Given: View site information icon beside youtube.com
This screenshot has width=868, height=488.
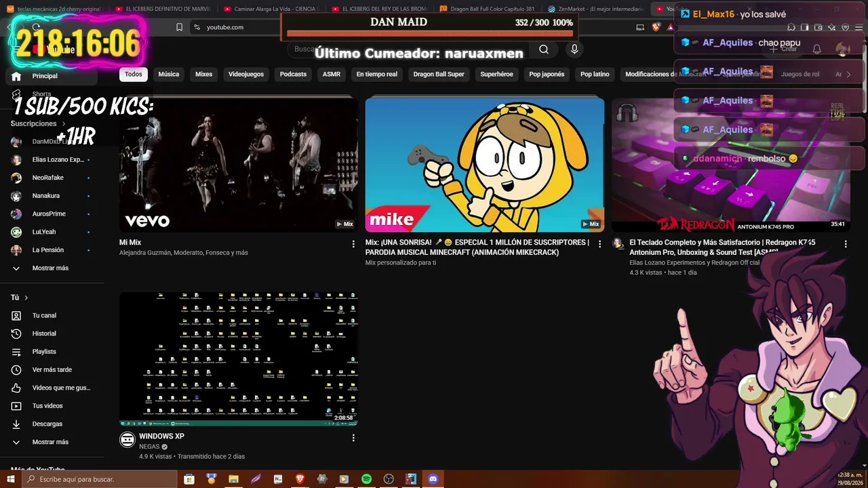Looking at the screenshot, I should tap(197, 27).
